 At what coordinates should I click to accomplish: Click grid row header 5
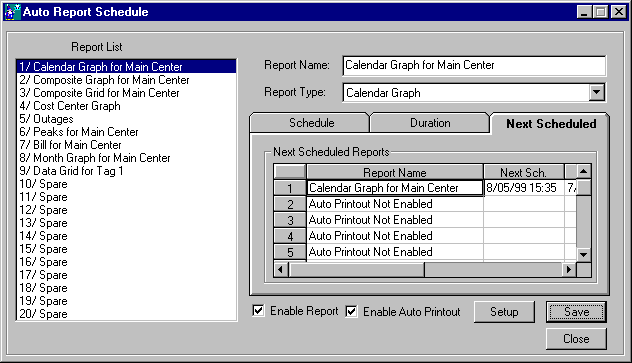coord(290,252)
